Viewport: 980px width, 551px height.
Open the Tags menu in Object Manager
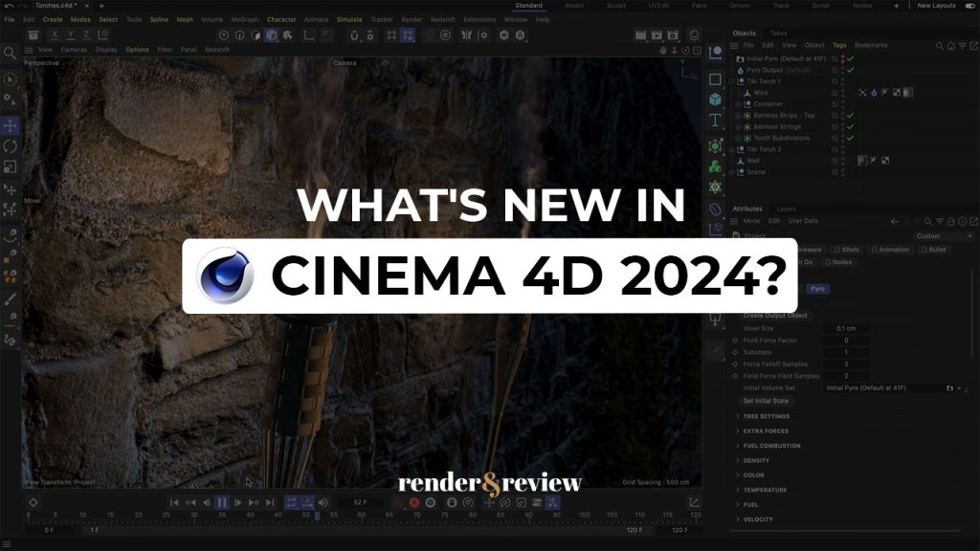point(839,45)
